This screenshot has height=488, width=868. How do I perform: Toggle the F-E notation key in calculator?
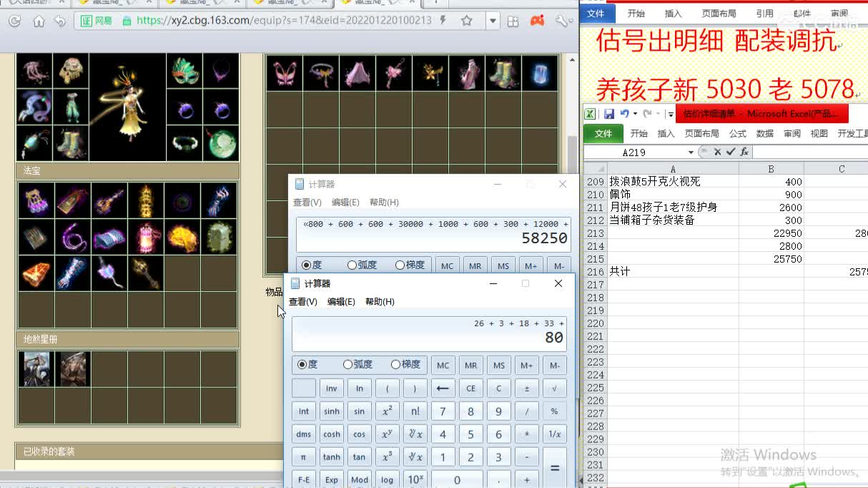[x=304, y=479]
